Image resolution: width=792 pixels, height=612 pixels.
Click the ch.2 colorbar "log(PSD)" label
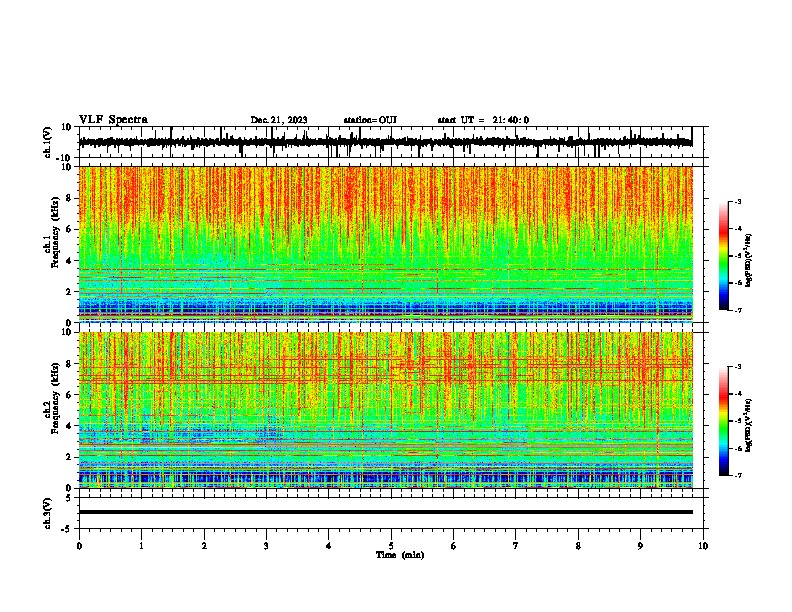coord(748,425)
